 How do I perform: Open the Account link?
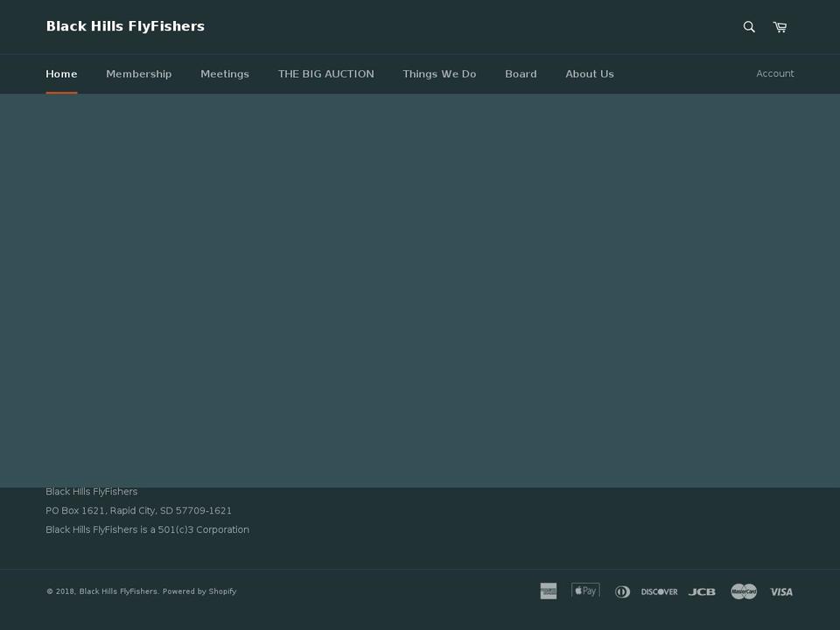click(775, 73)
